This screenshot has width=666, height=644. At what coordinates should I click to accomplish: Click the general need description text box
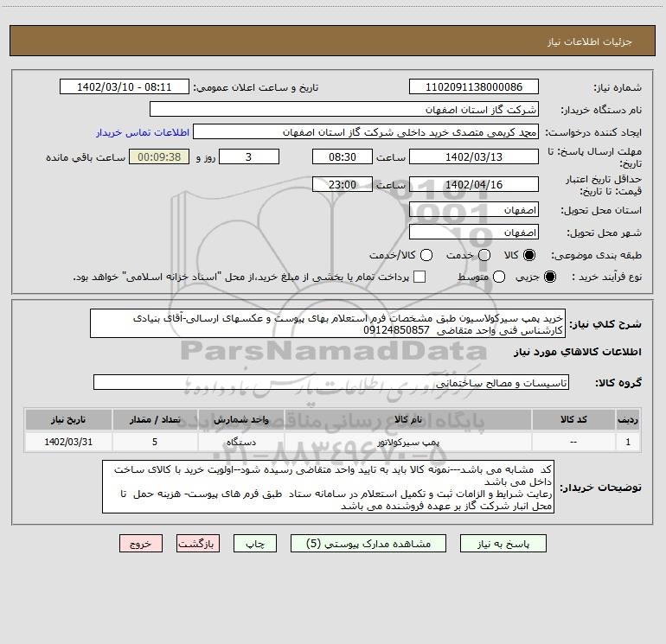328,324
